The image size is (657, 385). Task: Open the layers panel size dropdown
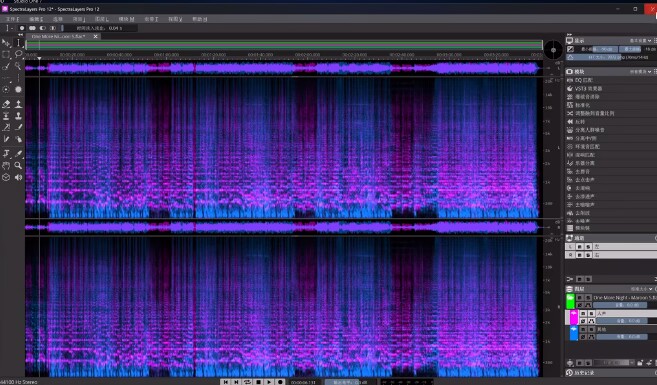click(641, 289)
